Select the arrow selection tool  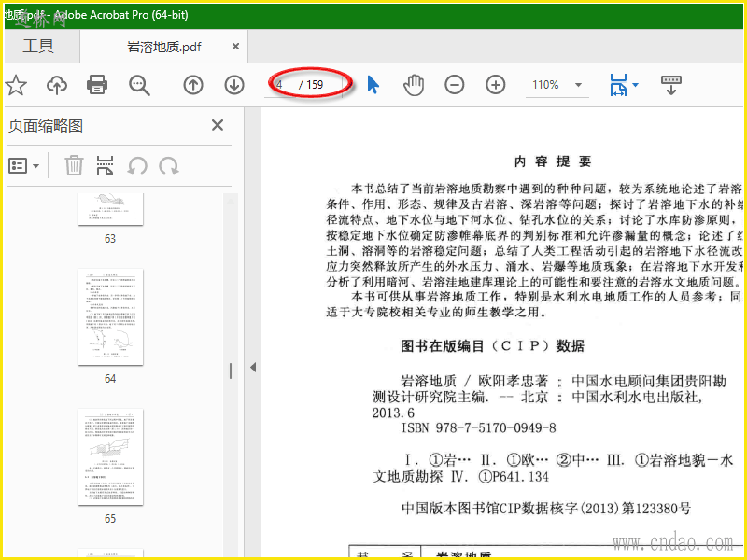click(373, 85)
